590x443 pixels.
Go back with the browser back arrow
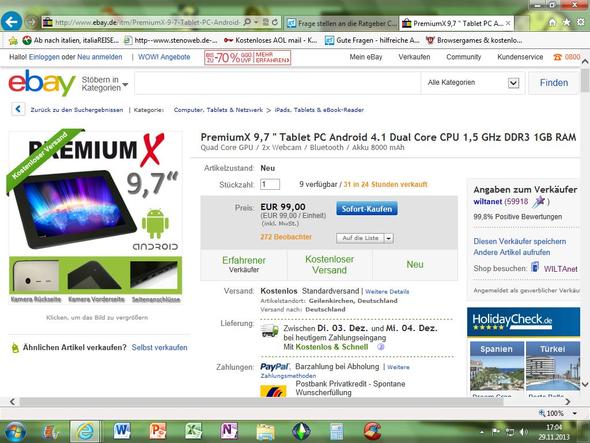coord(11,22)
